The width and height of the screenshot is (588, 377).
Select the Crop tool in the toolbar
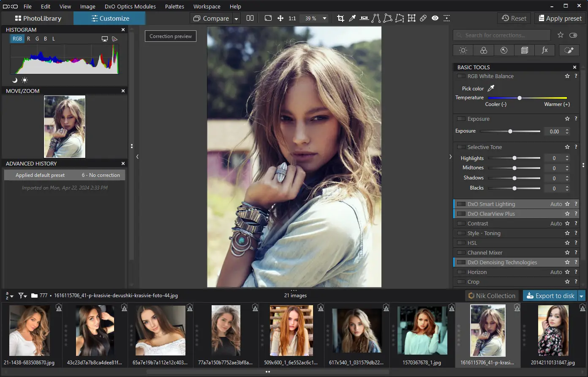(340, 18)
